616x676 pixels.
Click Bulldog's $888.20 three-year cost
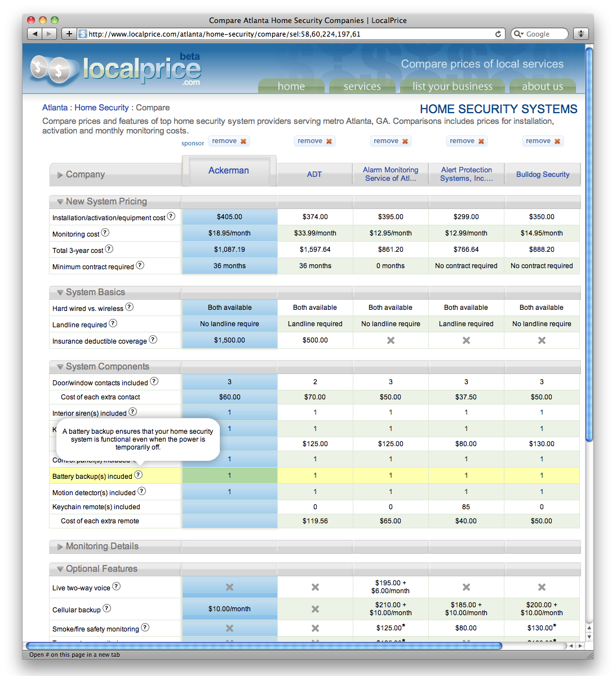(x=542, y=250)
